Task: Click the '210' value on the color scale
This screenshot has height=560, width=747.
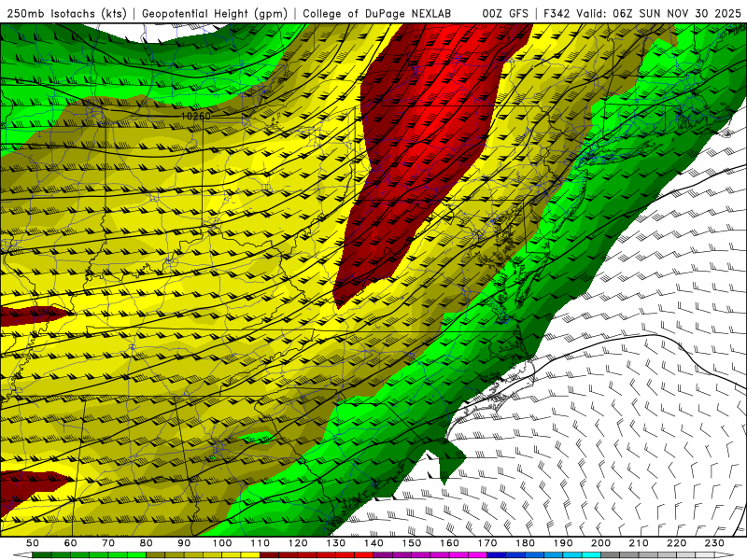Action: 639,543
